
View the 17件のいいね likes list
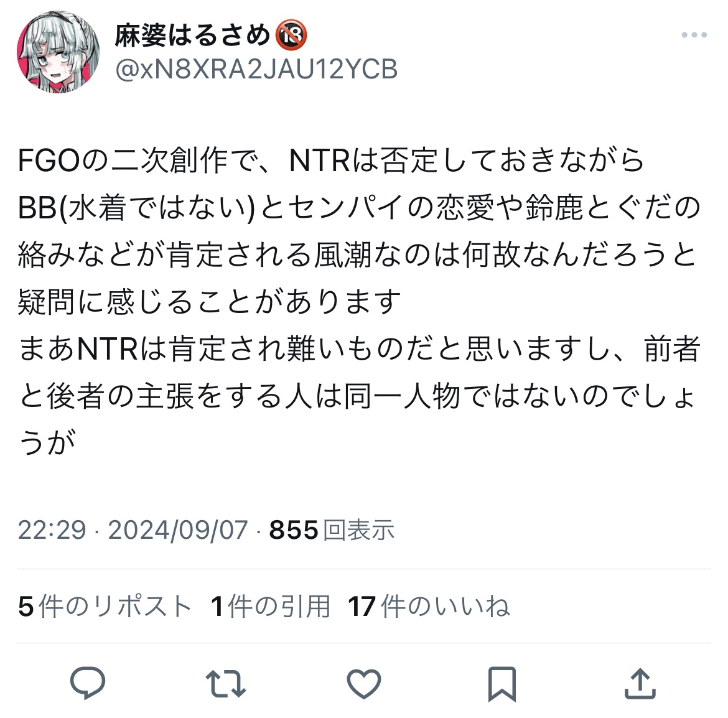(429, 606)
